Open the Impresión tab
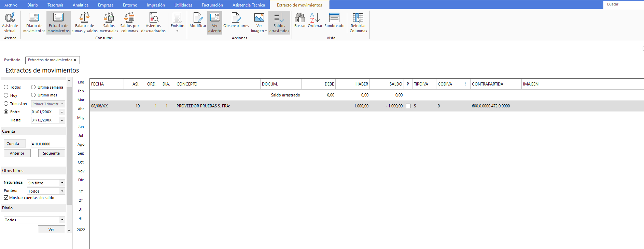This screenshot has height=249, width=644. pyautogui.click(x=156, y=5)
